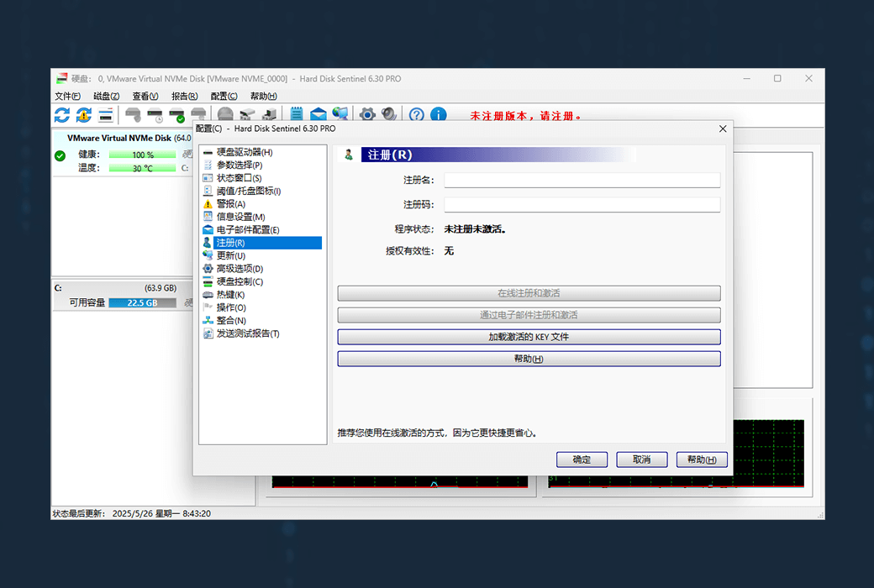
Task: Open the 查看(V) menu
Action: 145,96
